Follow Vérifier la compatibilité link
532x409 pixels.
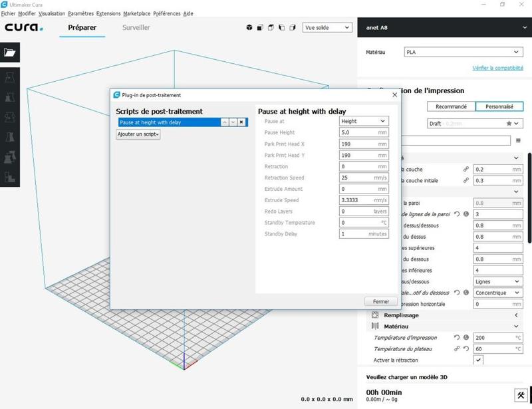(497, 68)
